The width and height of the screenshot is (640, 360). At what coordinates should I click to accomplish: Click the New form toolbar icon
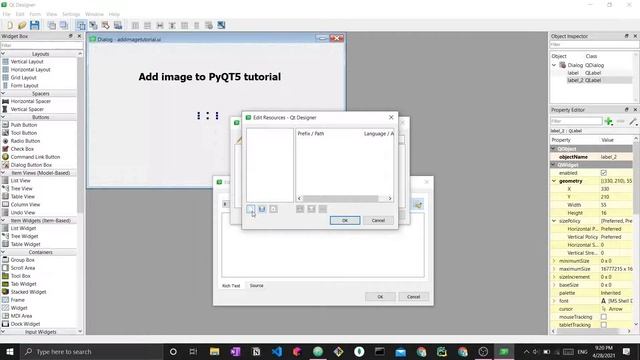point(10,25)
